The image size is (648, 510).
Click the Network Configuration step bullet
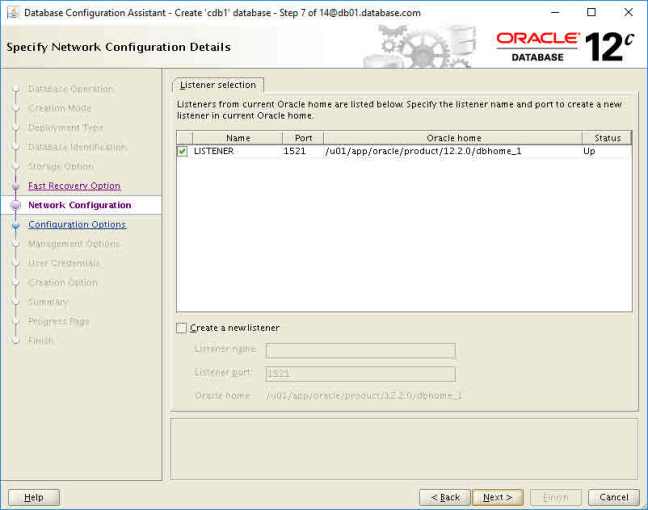click(15, 205)
